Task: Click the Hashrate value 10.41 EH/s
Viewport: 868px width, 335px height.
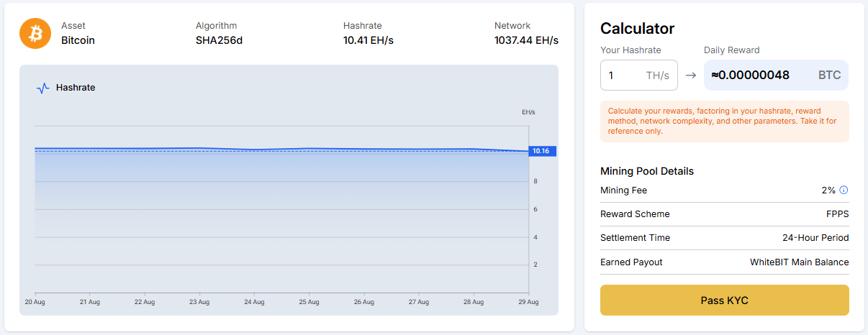Action: point(368,40)
